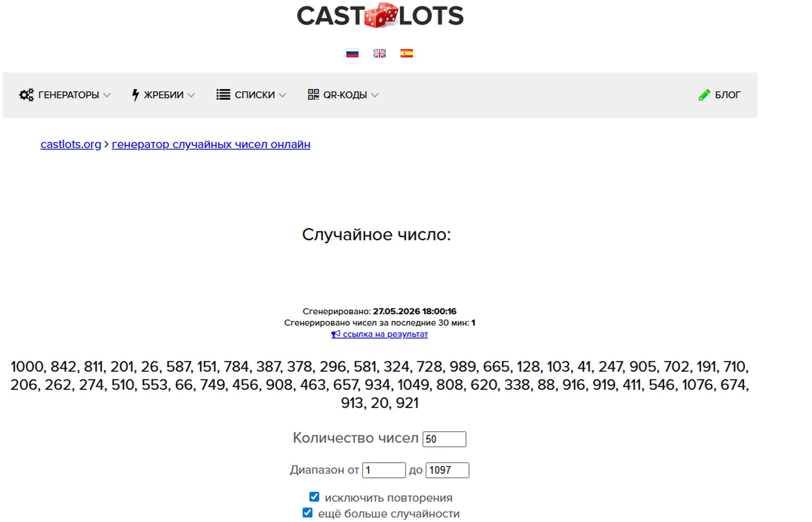The width and height of the screenshot is (812, 522).
Task: Click the green pencil blog icon
Action: [704, 95]
